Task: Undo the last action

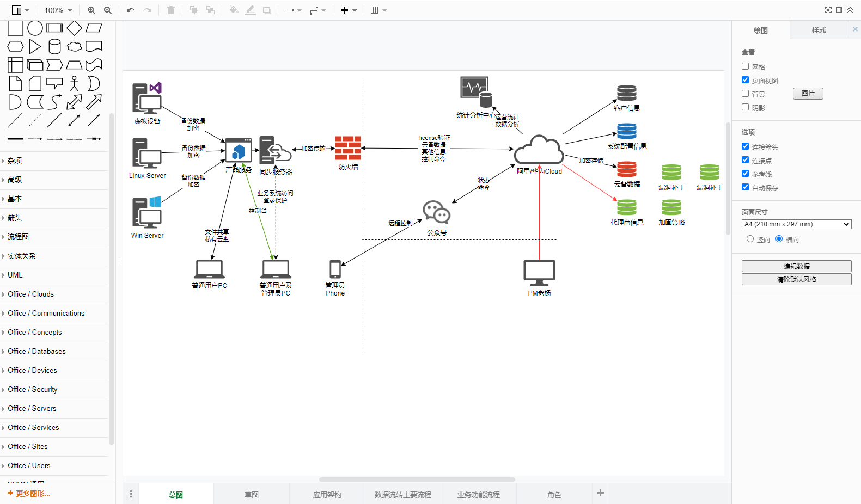Action: coord(131,10)
